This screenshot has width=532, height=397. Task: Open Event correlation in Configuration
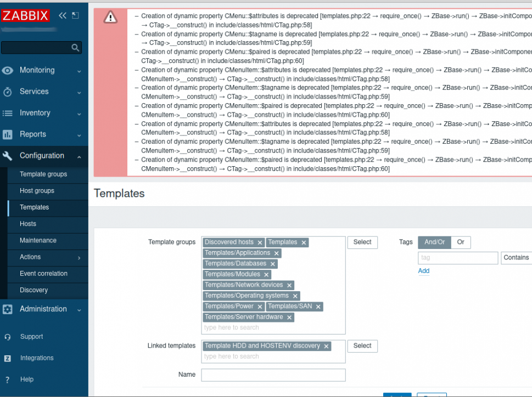coord(43,274)
